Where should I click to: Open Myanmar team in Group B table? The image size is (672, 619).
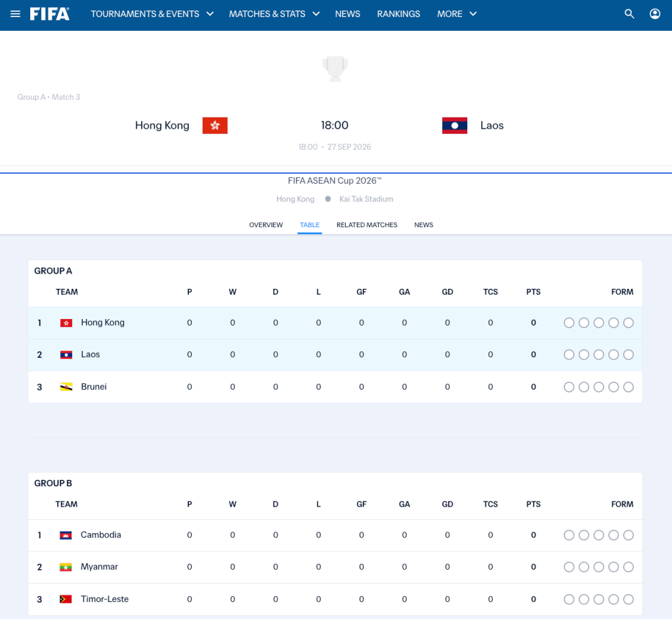click(99, 566)
